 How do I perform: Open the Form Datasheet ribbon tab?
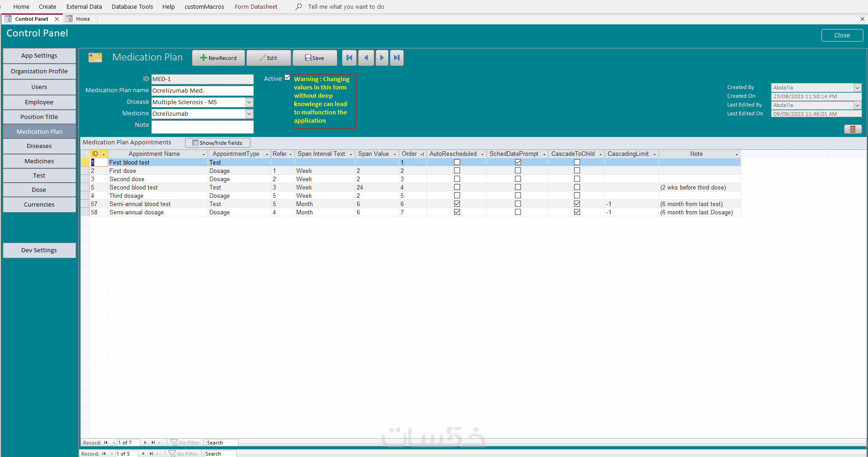(256, 6)
